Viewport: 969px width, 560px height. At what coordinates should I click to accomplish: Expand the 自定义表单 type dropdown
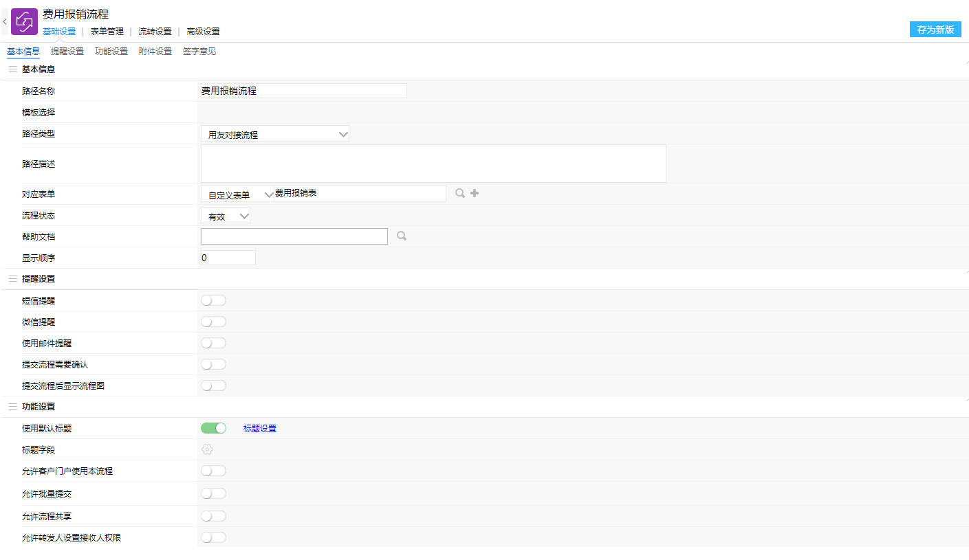pyautogui.click(x=238, y=195)
